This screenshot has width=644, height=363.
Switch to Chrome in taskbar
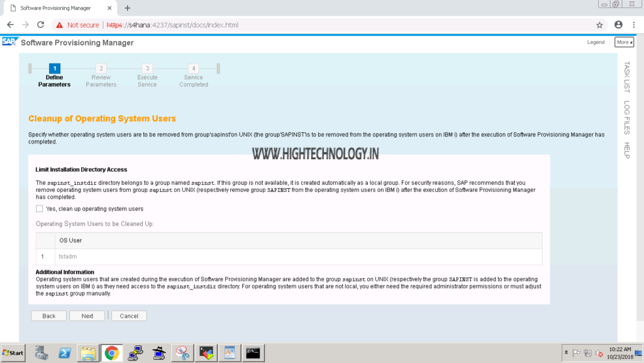pos(112,353)
